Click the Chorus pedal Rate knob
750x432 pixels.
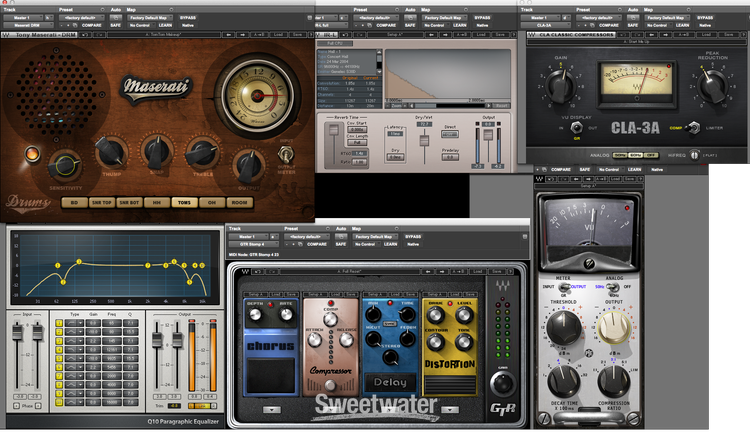286,314
